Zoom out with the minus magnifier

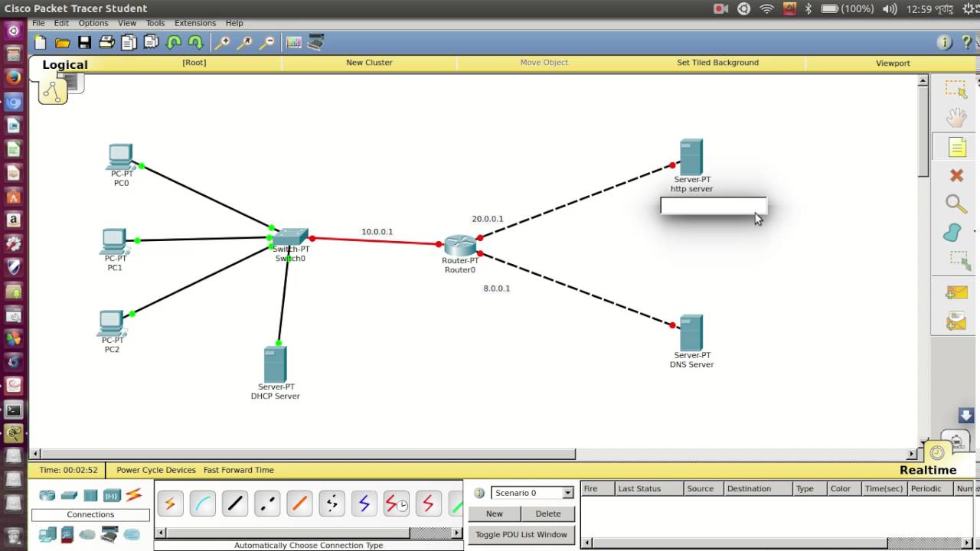(x=266, y=43)
